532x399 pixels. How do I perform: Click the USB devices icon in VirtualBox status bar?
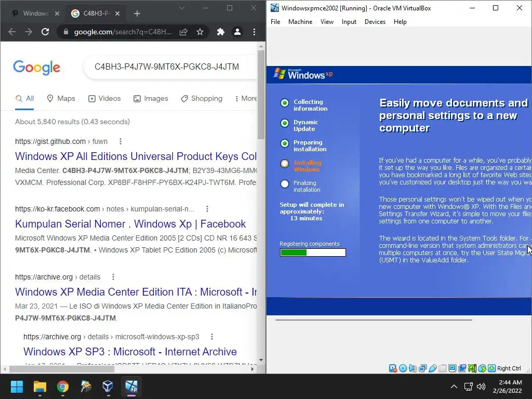(433, 368)
